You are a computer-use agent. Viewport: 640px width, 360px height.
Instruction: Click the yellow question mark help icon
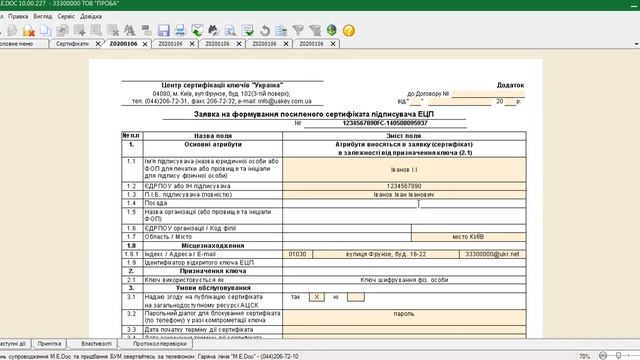click(x=349, y=31)
